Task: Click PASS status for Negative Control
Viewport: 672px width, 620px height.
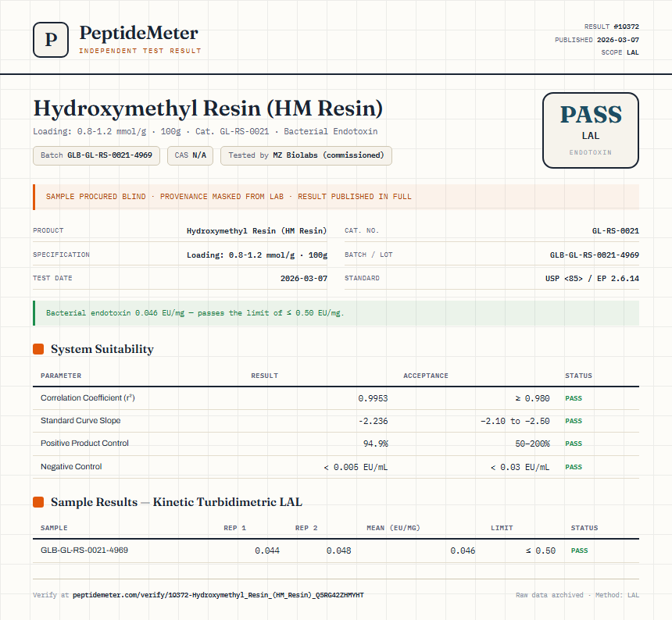Action: pos(574,467)
